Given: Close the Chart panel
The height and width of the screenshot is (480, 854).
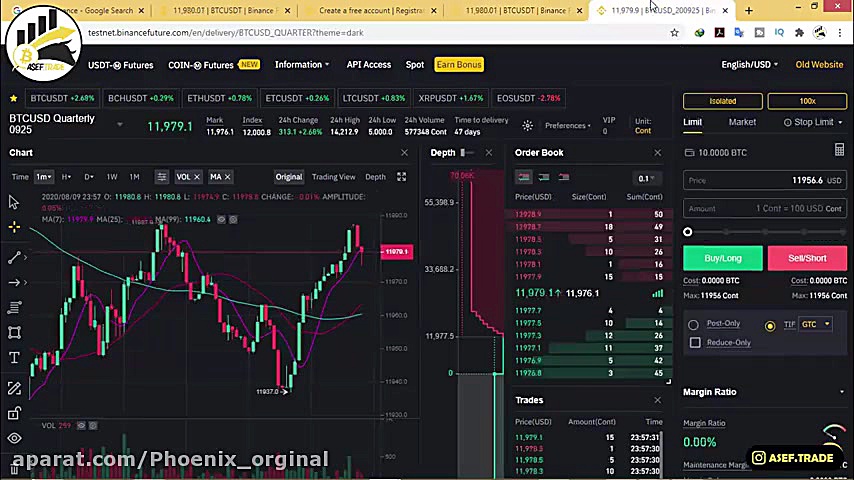Looking at the screenshot, I should tap(404, 153).
